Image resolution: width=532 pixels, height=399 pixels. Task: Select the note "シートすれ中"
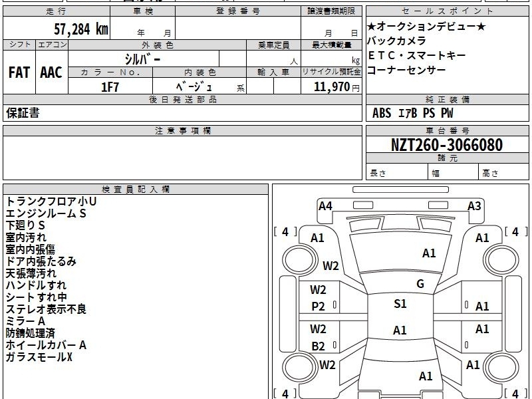tap(37, 297)
